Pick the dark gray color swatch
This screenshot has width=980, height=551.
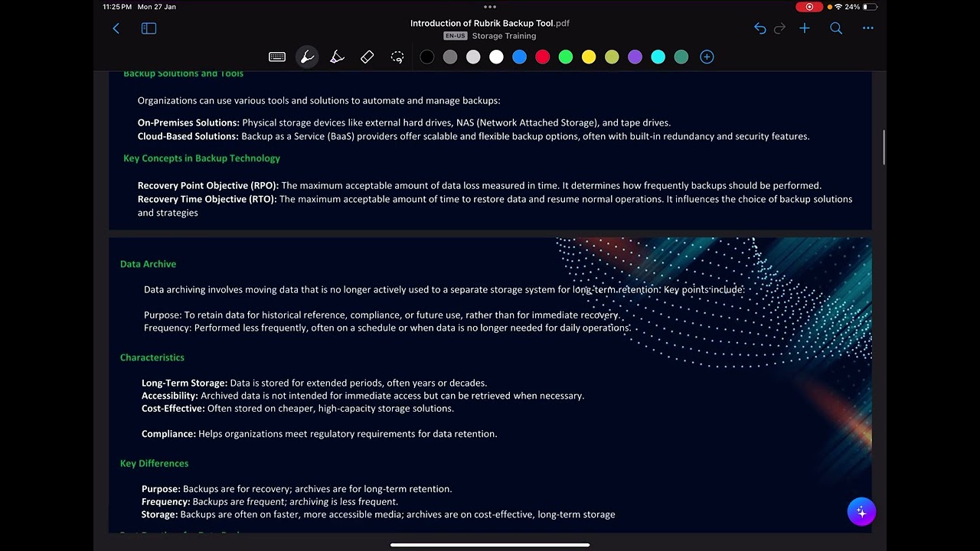pos(450,57)
